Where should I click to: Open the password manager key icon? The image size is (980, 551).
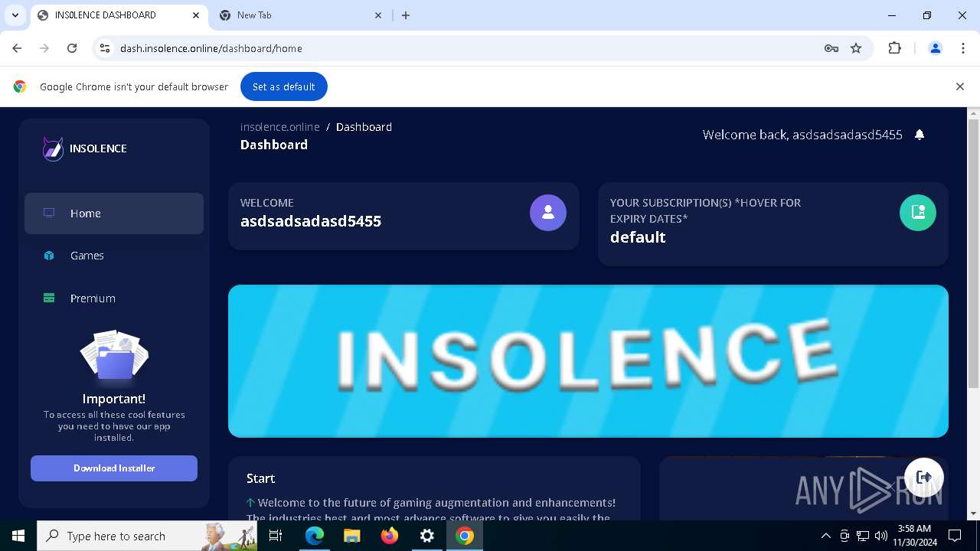point(831,48)
